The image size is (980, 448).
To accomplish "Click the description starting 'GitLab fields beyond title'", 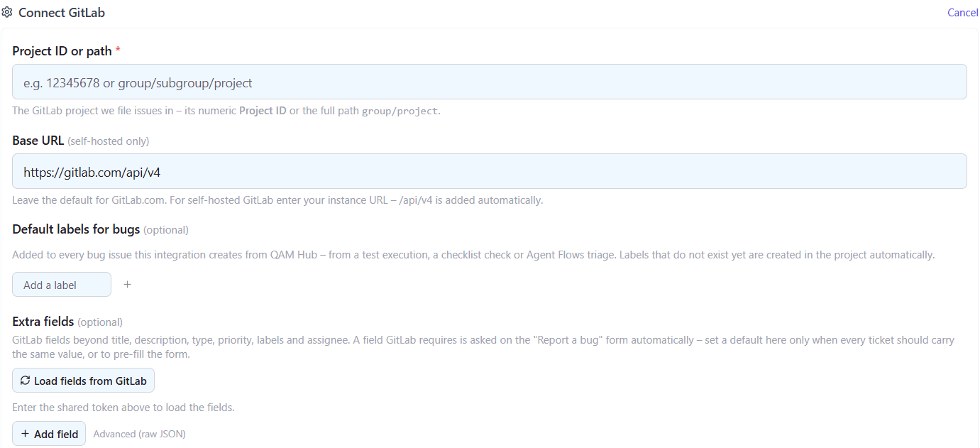I will click(483, 347).
